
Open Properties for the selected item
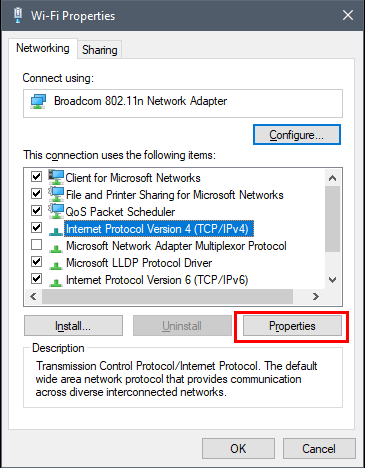pyautogui.click(x=292, y=326)
